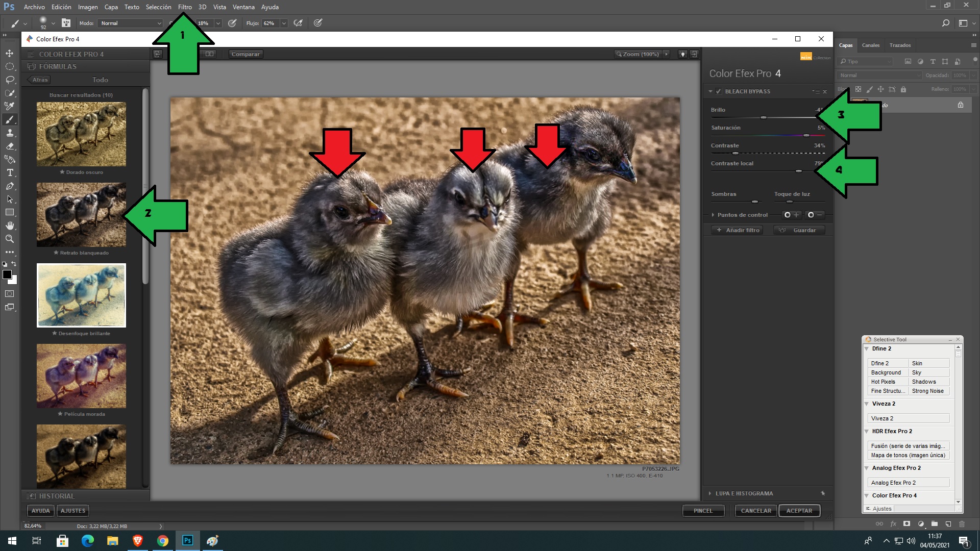
Task: Select the Eyedropper tool
Action: tap(10, 106)
